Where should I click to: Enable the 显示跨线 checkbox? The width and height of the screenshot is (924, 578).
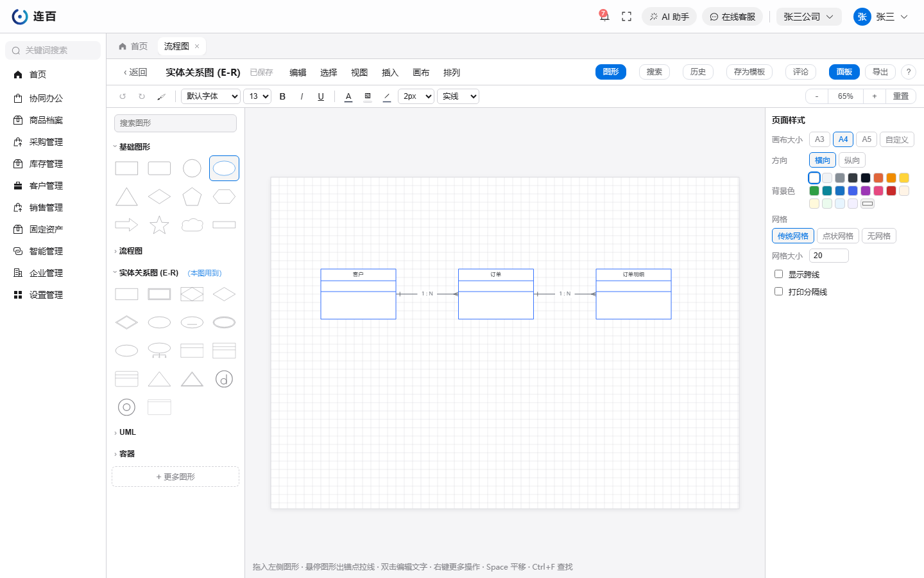coord(778,274)
